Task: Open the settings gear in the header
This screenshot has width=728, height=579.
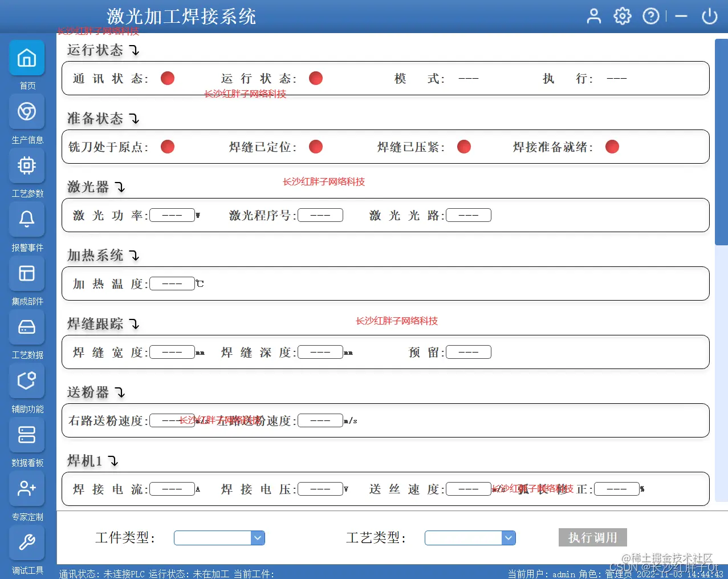Action: pyautogui.click(x=622, y=16)
